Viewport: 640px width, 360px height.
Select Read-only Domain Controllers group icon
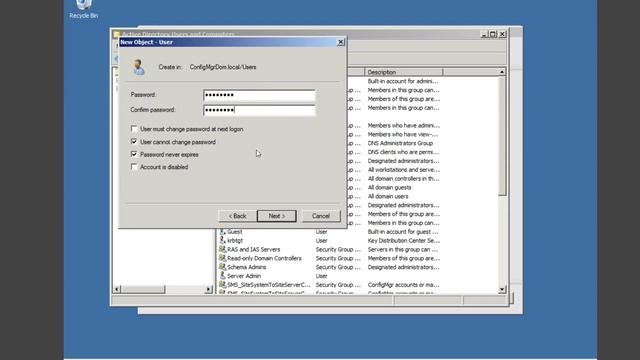(222, 258)
